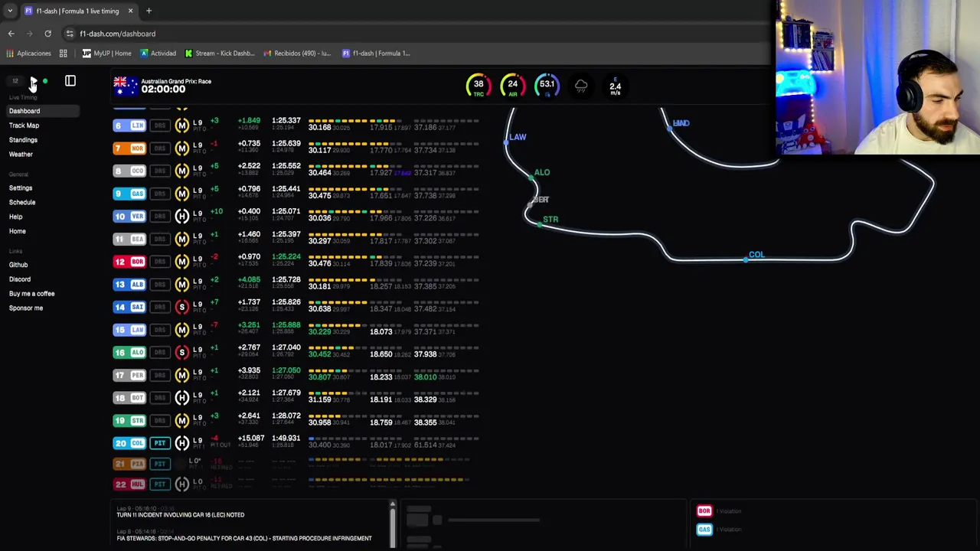Click Buy me a coffee link
Viewport: 980px width, 551px height.
tap(31, 294)
